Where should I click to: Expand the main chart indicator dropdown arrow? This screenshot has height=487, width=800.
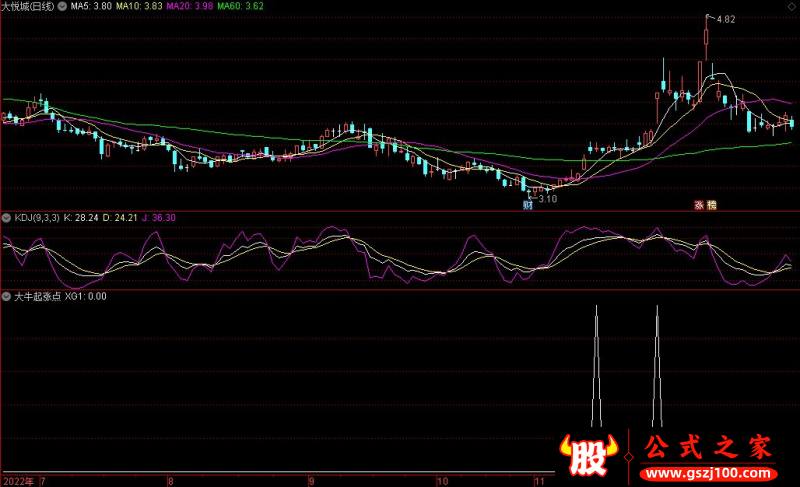click(x=61, y=6)
